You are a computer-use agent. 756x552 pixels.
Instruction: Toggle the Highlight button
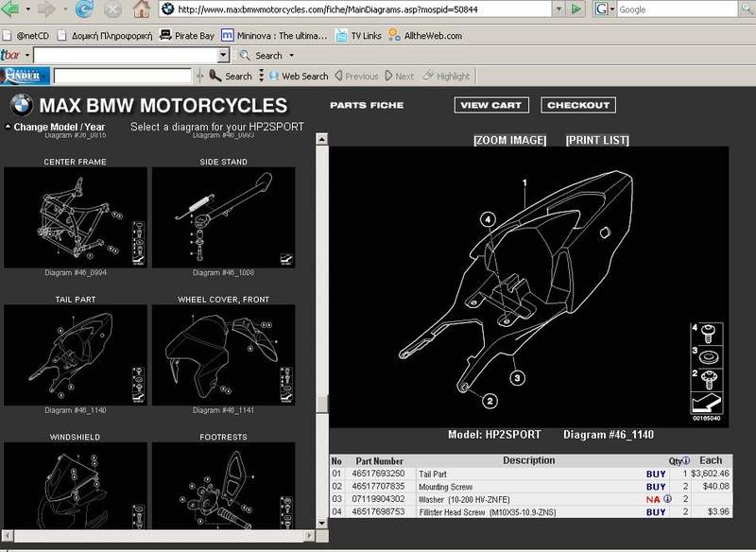point(445,77)
